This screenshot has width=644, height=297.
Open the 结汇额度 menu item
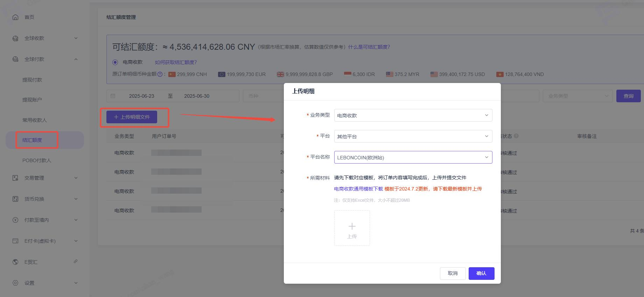[x=32, y=140]
